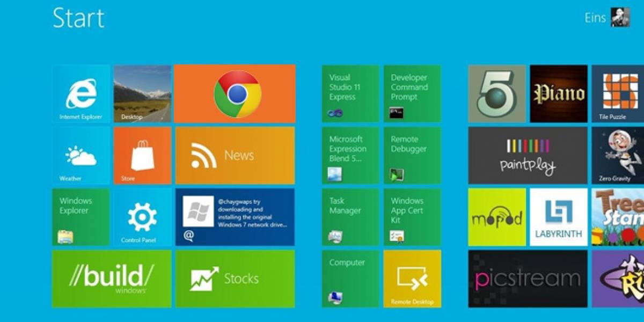Click the Eins user name
This screenshot has width=644, height=322.
595,18
